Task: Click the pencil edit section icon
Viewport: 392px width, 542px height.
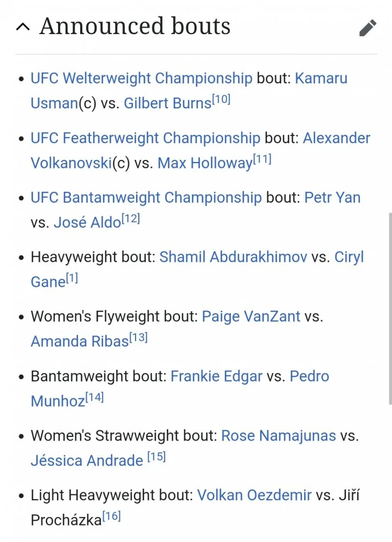Action: (368, 28)
